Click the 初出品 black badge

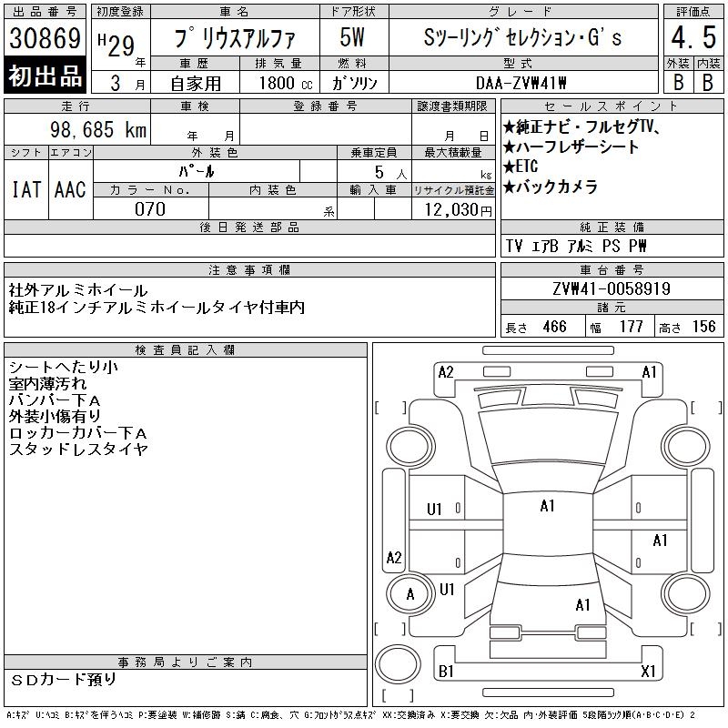tap(45, 76)
